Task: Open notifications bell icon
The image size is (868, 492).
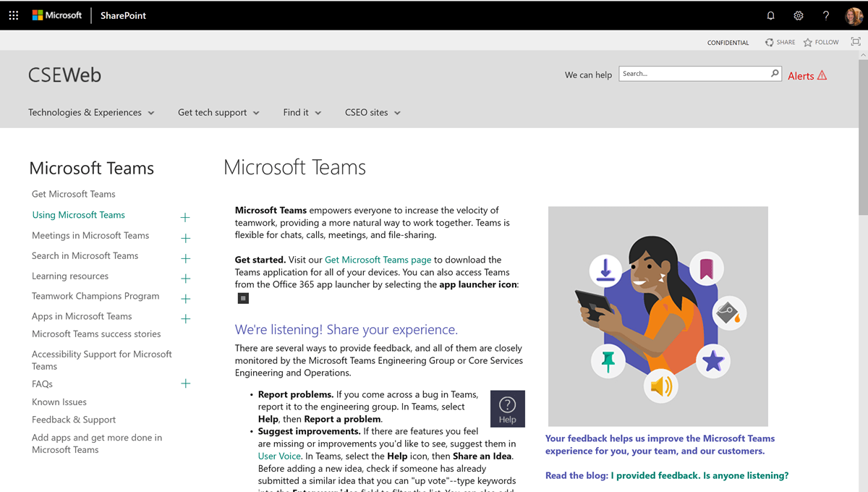Action: coord(771,15)
